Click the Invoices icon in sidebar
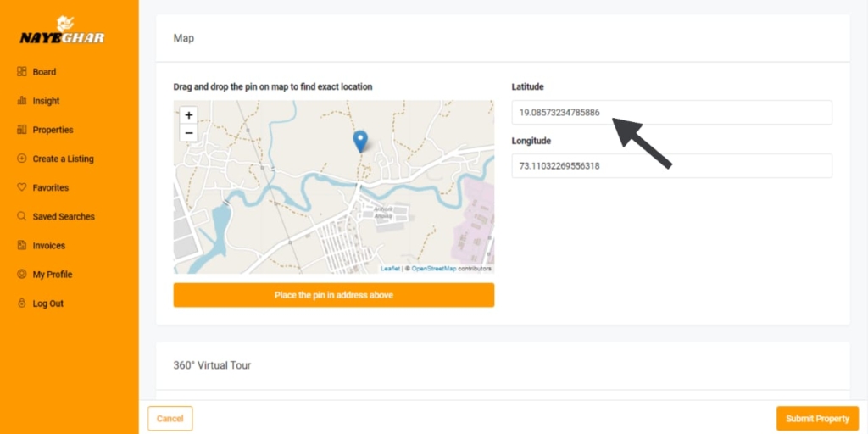 [x=22, y=245]
